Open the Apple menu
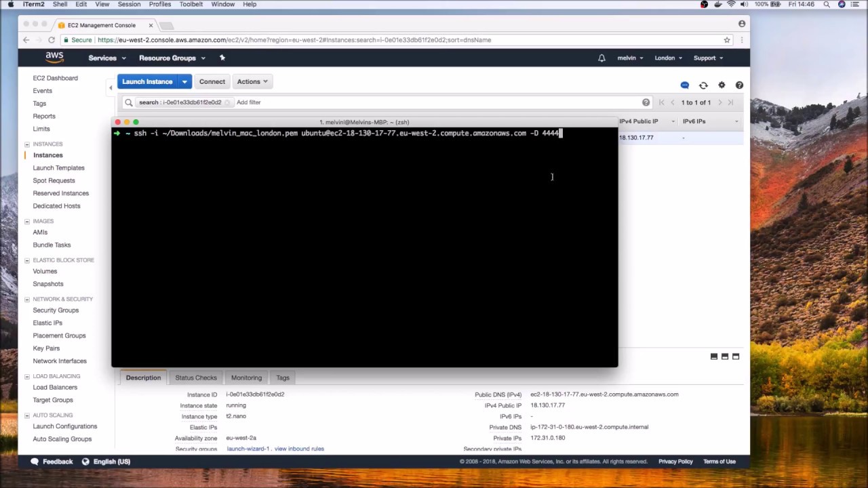 [11, 4]
